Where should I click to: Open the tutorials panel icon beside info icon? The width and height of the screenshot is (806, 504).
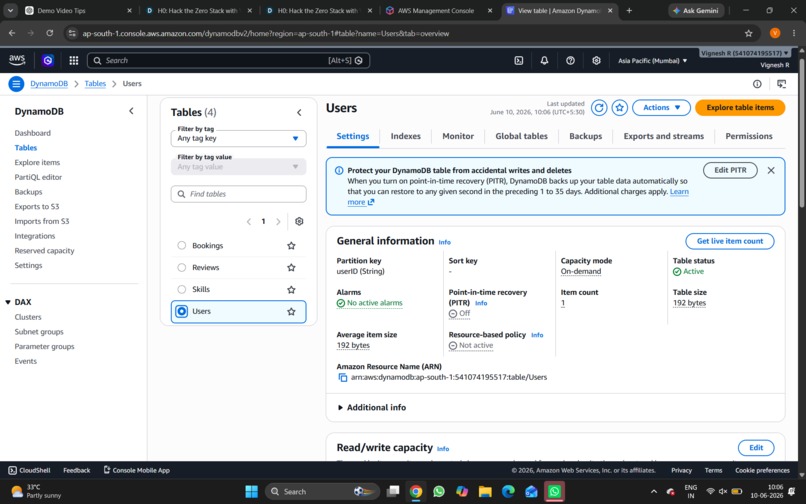[781, 84]
